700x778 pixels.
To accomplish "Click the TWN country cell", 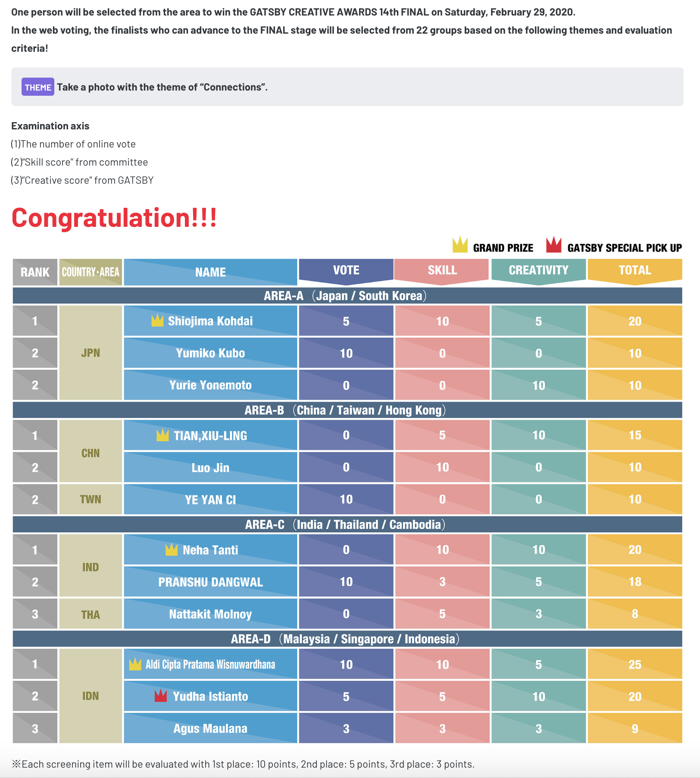I will click(x=91, y=499).
